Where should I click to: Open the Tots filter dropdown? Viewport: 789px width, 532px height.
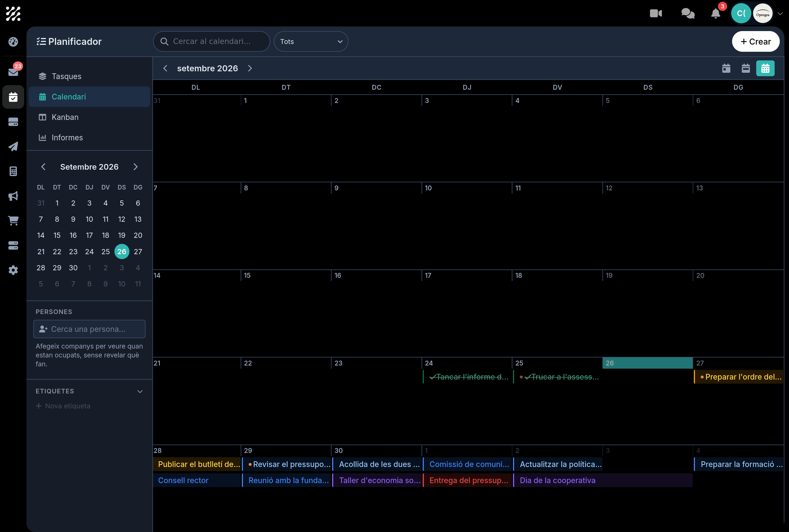pyautogui.click(x=311, y=41)
